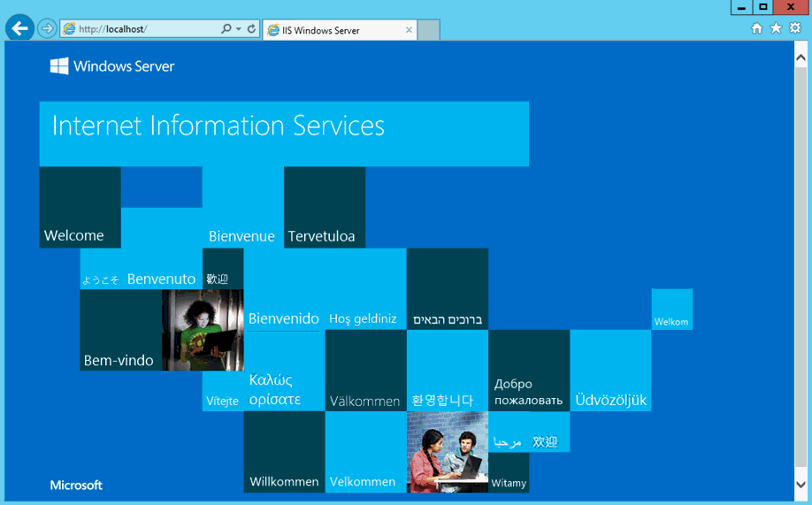Click the scrollbar up arrow
Viewport: 812px width, 505px height.
[x=801, y=57]
